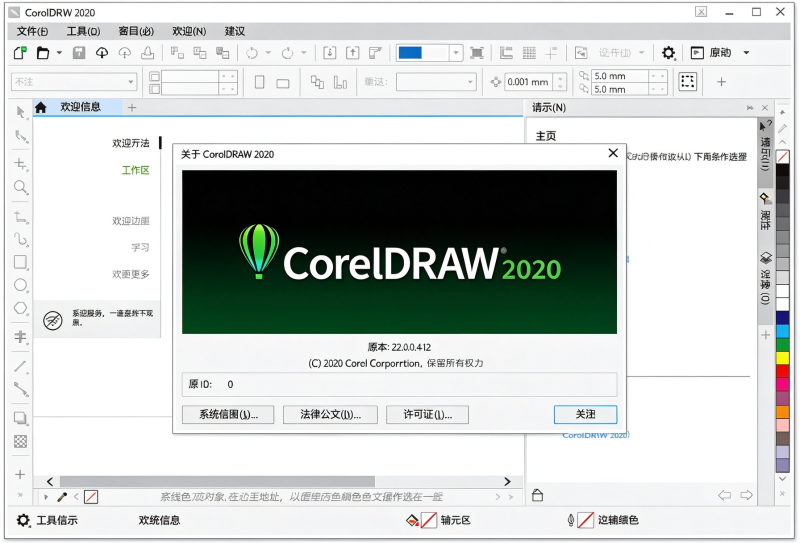Click the Import icon in toolbar
The image size is (800, 543).
330,53
